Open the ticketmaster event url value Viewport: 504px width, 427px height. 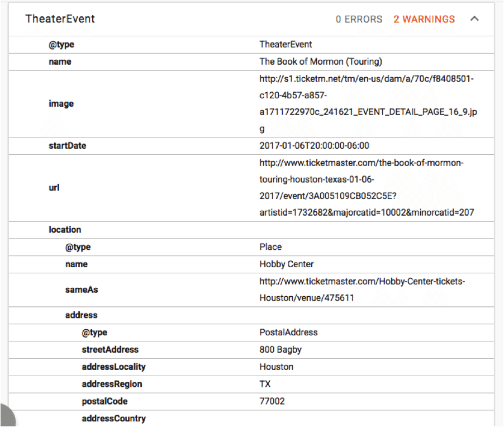tap(367, 188)
